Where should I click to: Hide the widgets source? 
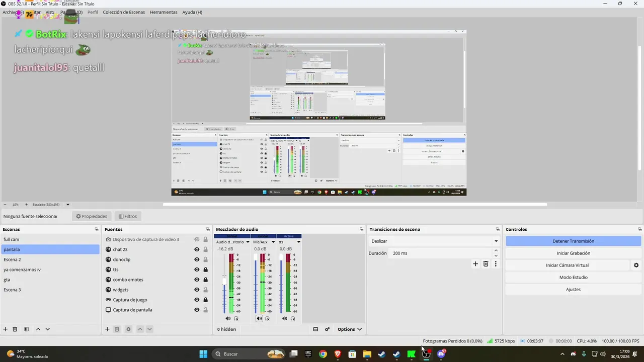(x=197, y=290)
